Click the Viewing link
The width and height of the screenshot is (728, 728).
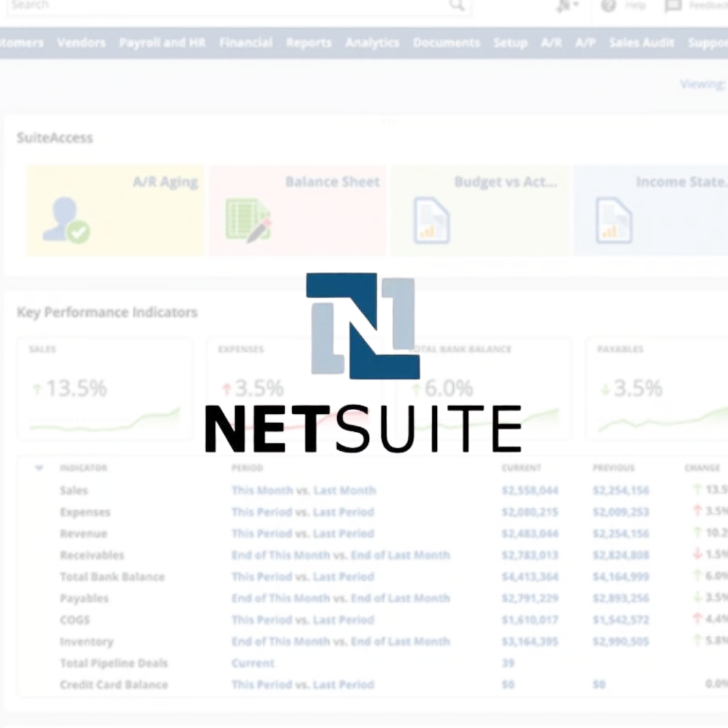[x=703, y=84]
